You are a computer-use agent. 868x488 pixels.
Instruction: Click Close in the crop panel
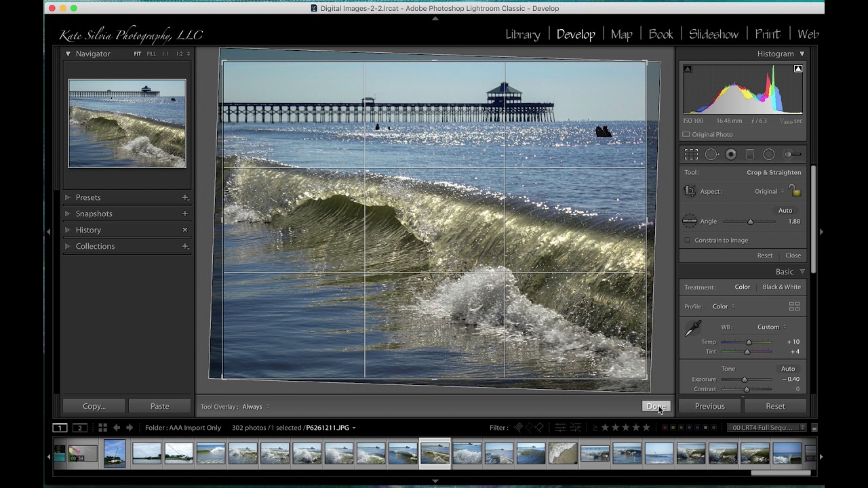click(x=793, y=256)
